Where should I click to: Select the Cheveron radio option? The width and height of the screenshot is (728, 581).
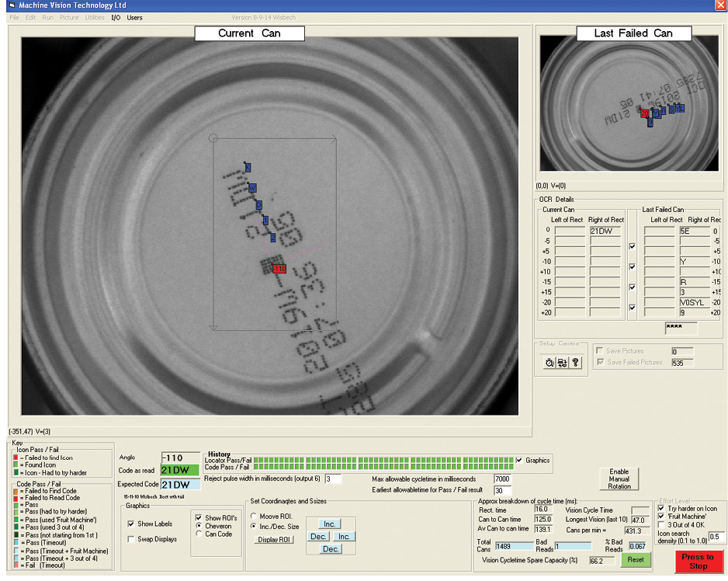click(199, 526)
